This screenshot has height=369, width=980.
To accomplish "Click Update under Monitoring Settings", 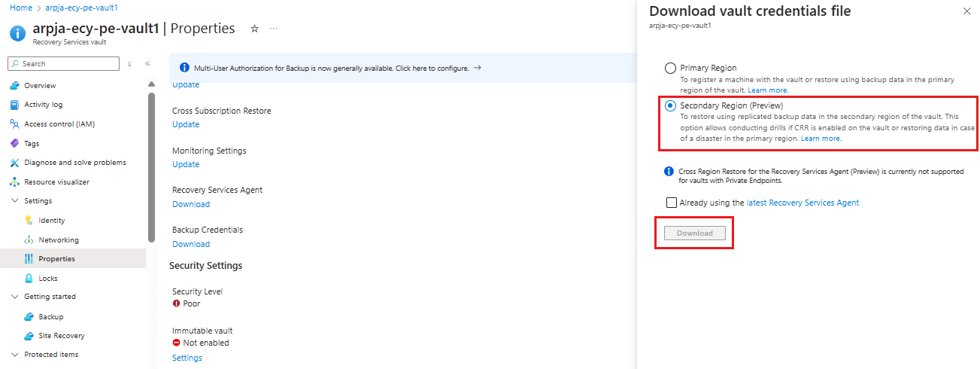I will tap(186, 164).
